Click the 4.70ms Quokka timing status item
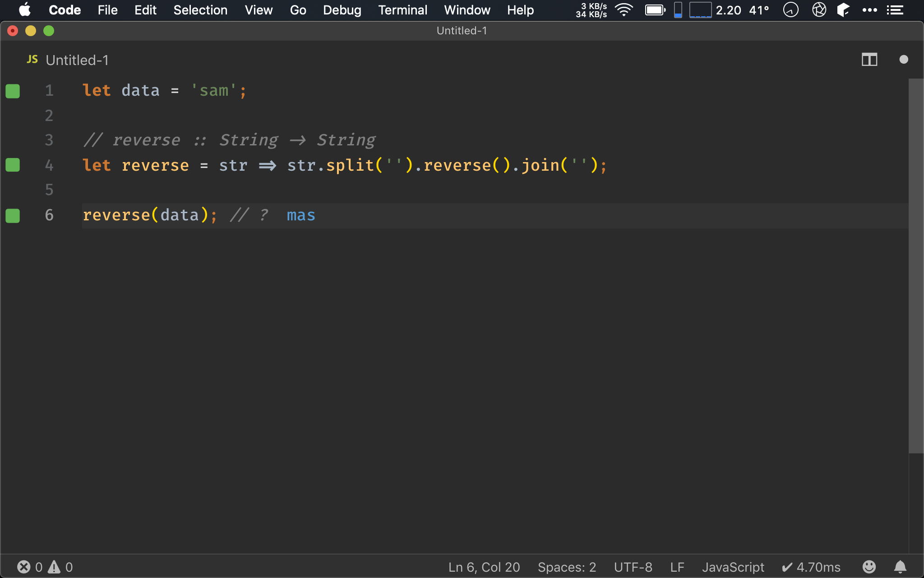The width and height of the screenshot is (924, 578). (811, 567)
